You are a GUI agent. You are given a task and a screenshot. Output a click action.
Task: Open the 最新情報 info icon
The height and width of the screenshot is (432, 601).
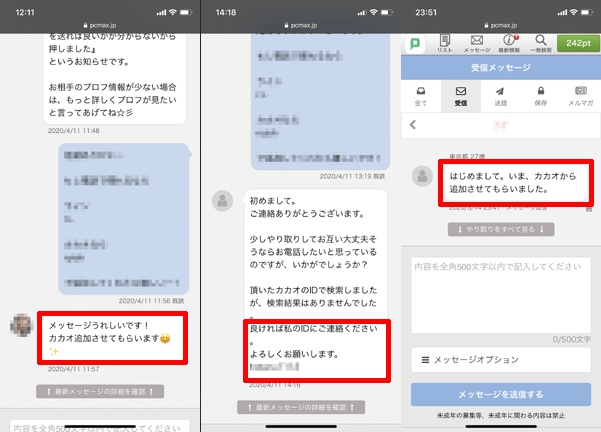pyautogui.click(x=509, y=43)
